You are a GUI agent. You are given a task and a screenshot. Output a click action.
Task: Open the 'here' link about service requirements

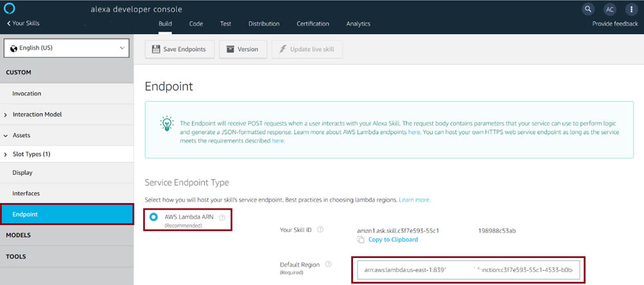click(x=278, y=141)
